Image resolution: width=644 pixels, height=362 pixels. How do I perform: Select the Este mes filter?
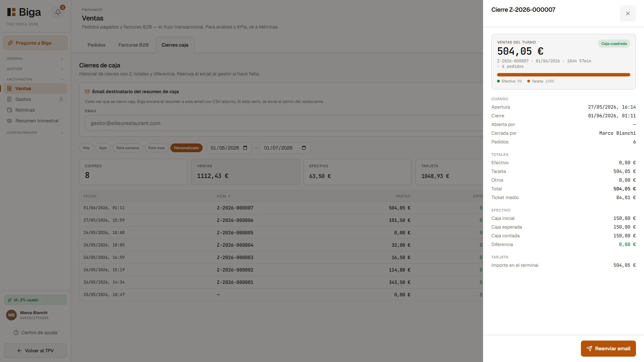pos(156,148)
